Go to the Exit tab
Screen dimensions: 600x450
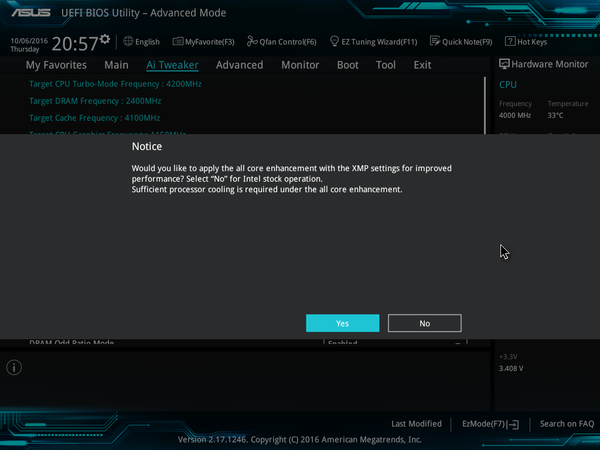(422, 65)
